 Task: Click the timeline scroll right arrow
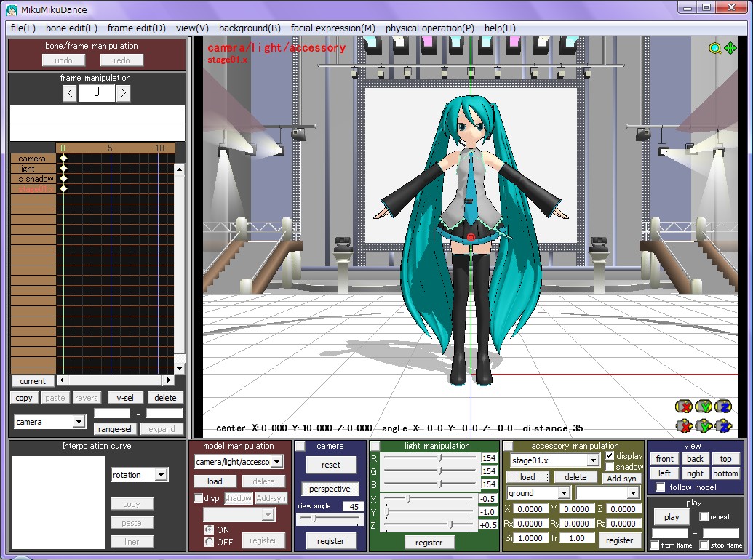[168, 380]
